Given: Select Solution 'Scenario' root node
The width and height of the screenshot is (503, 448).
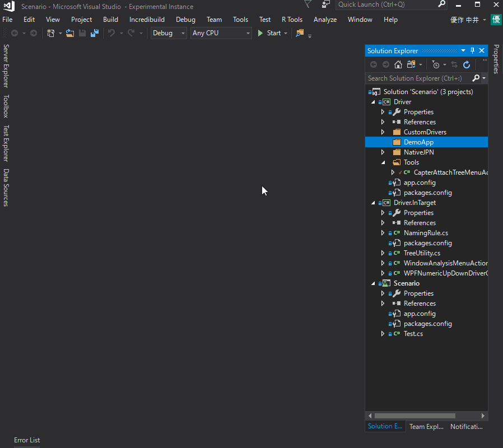Looking at the screenshot, I should point(428,92).
